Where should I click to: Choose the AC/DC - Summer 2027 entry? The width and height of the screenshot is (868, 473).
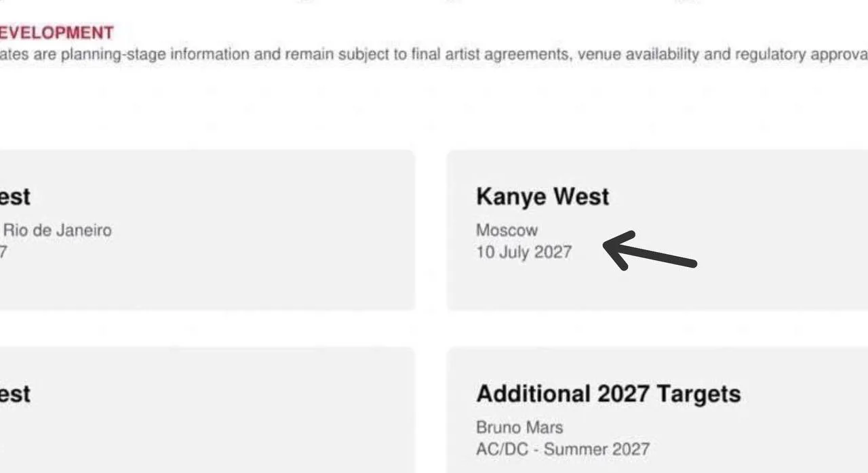pos(563,449)
